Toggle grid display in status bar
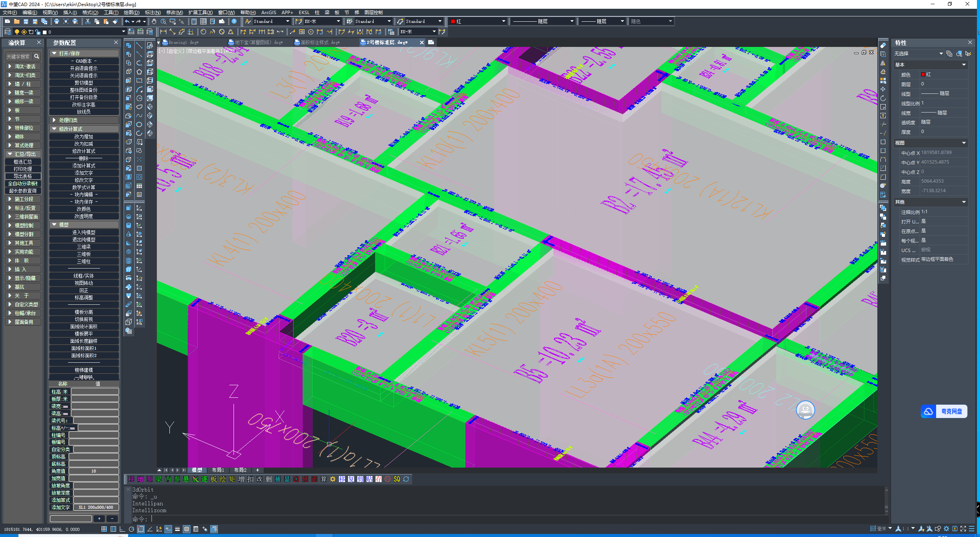This screenshot has height=537, width=980. point(113,529)
